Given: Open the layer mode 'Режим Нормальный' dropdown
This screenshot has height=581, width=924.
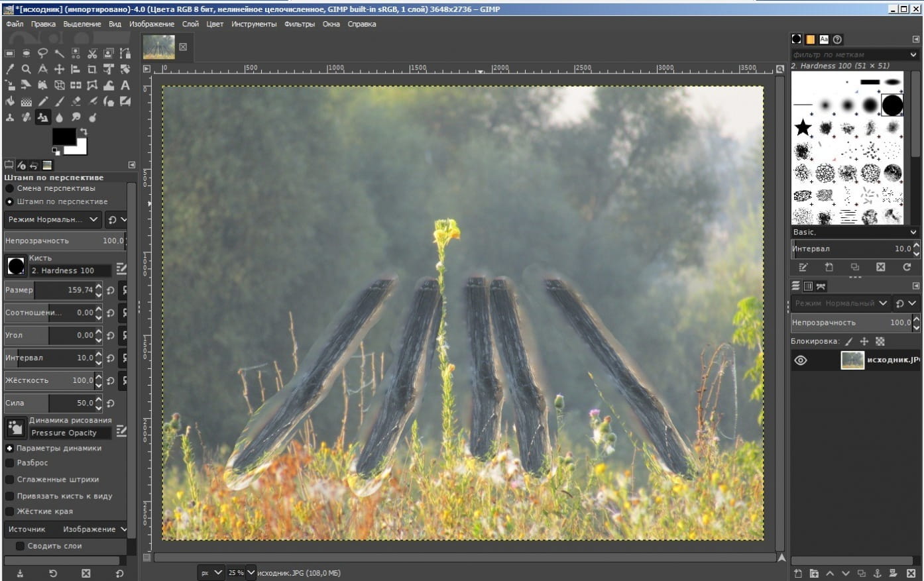Looking at the screenshot, I should pos(840,303).
